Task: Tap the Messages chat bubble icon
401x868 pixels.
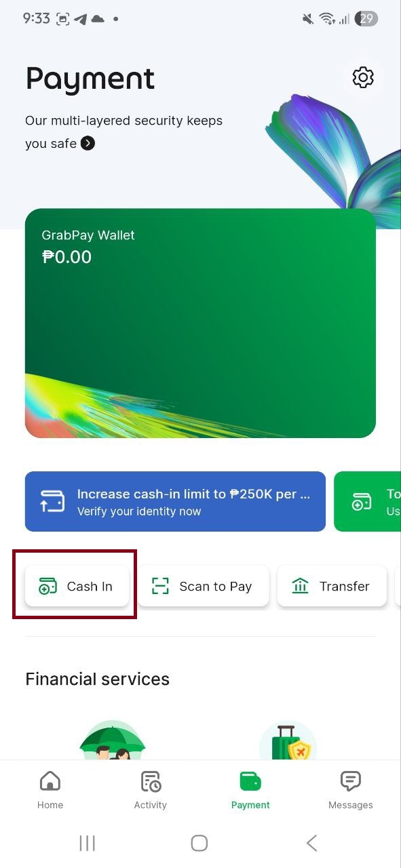Action: click(350, 781)
